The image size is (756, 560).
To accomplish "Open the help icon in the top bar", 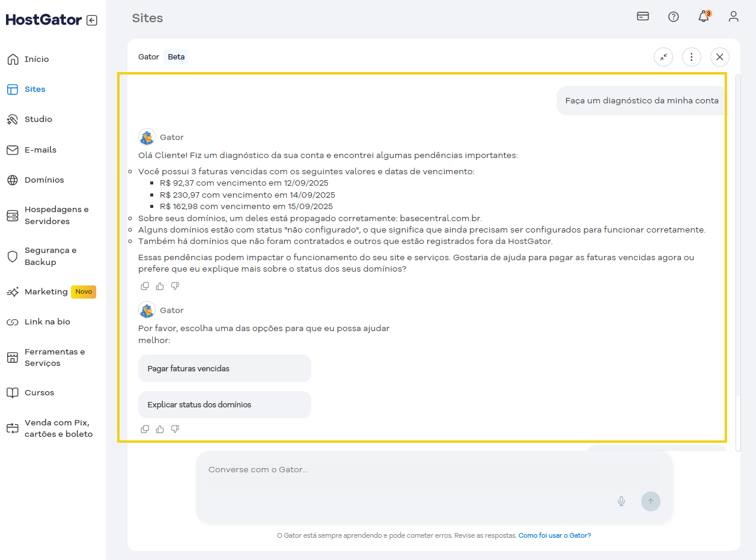I will [673, 17].
